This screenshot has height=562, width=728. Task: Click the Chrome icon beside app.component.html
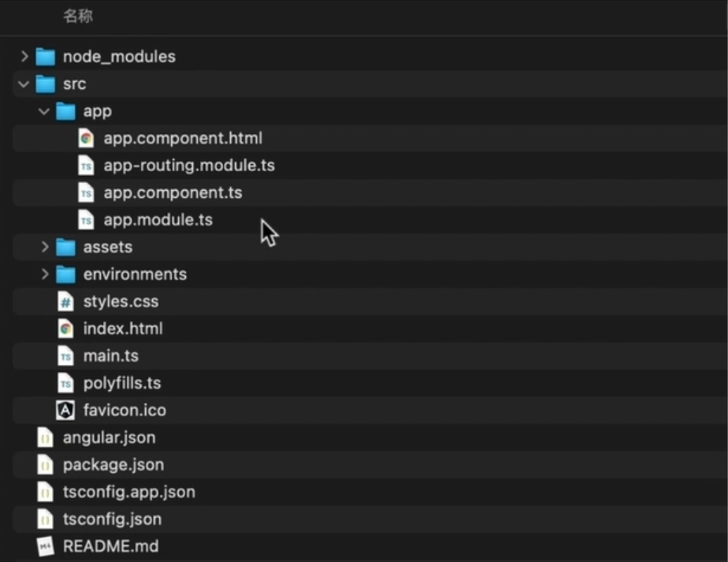(x=87, y=138)
